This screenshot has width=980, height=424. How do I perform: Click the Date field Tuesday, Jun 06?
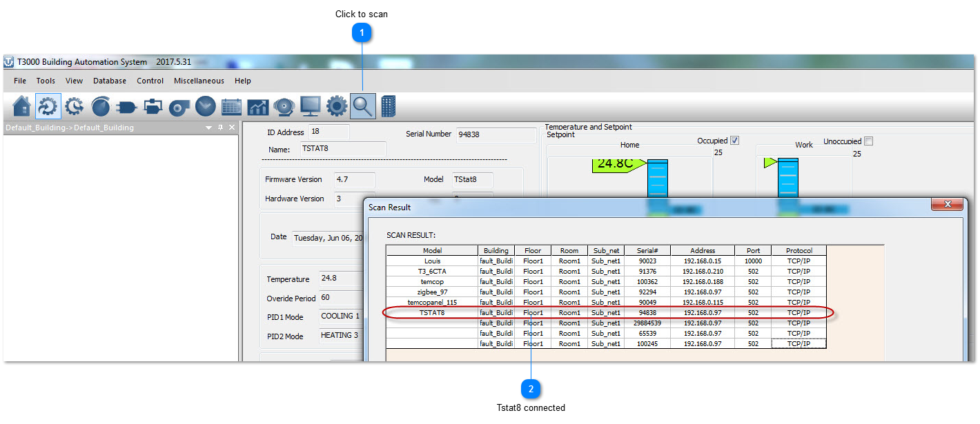click(328, 238)
